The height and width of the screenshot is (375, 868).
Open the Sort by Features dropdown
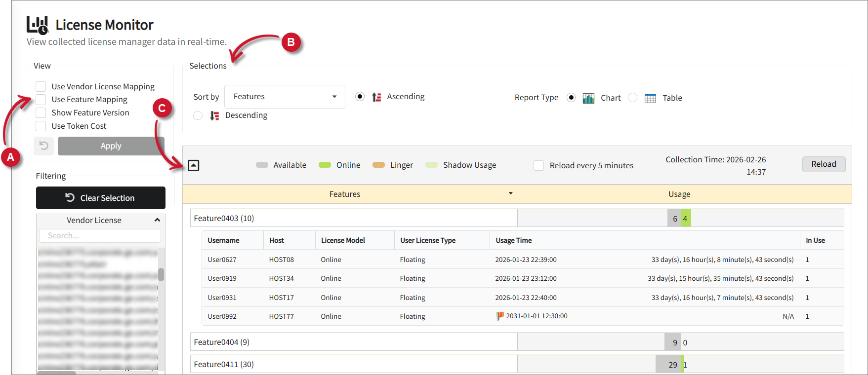pos(285,97)
